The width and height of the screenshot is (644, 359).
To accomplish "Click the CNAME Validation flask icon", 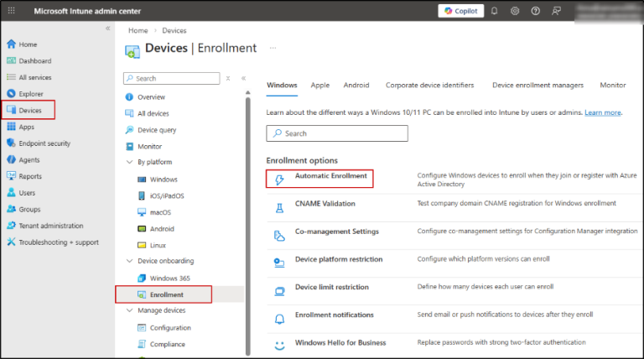I will tap(279, 208).
